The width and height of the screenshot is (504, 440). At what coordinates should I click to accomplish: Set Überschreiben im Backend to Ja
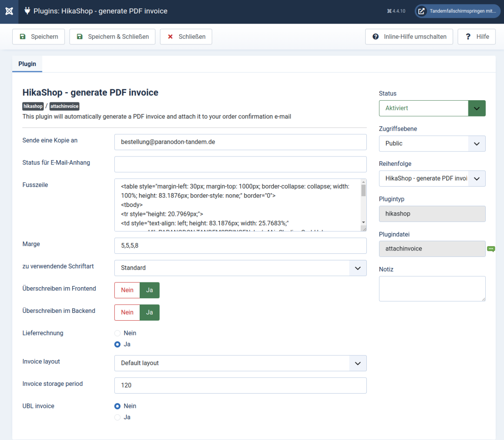tap(150, 312)
